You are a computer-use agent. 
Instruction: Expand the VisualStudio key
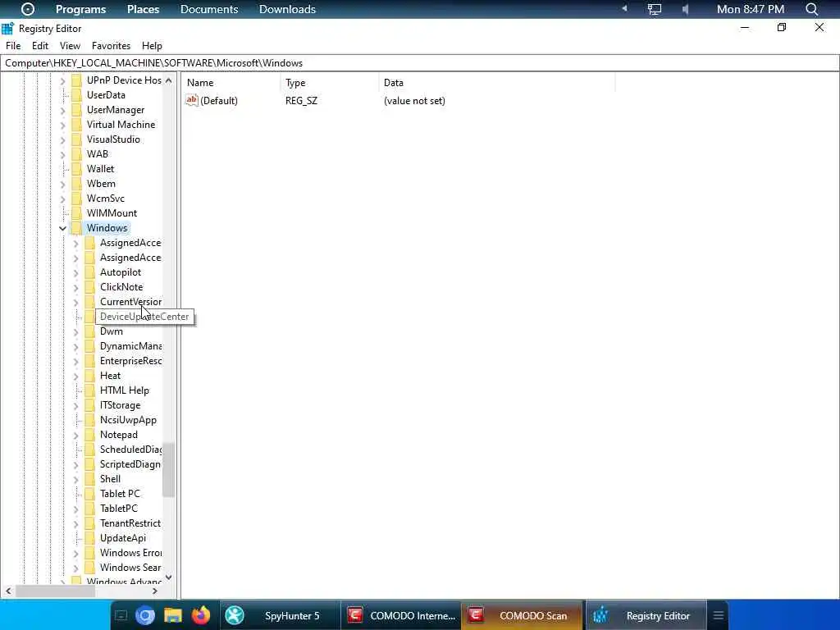[x=62, y=139]
